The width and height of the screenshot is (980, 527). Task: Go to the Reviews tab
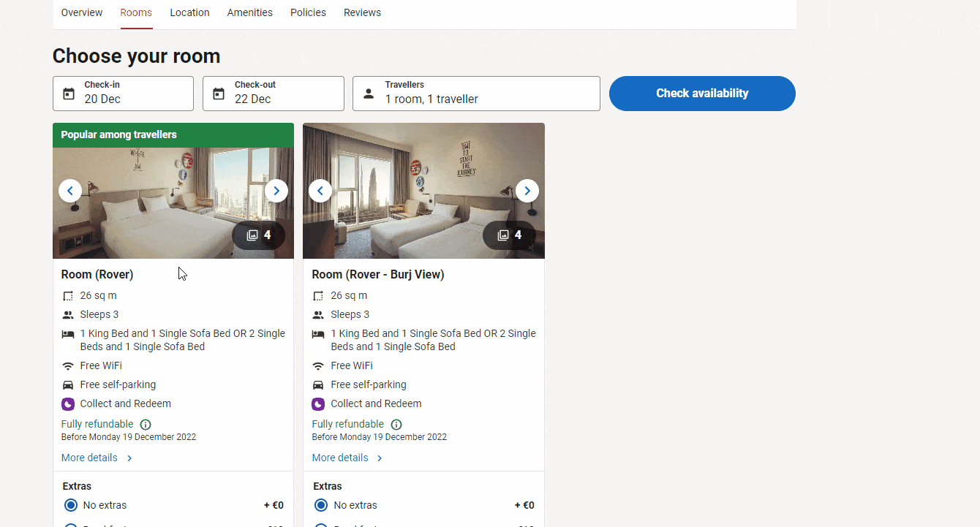pos(362,12)
